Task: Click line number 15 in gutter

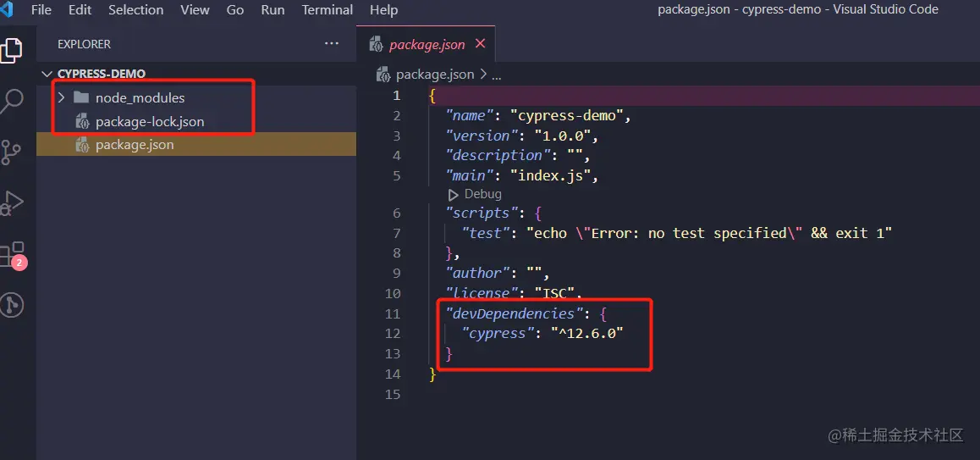Action: (x=394, y=394)
